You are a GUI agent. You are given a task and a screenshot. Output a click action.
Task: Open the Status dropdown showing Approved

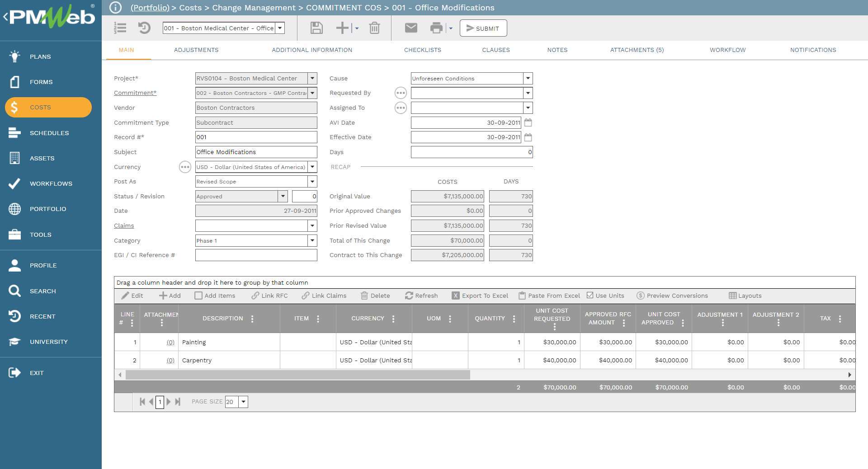[x=283, y=197]
